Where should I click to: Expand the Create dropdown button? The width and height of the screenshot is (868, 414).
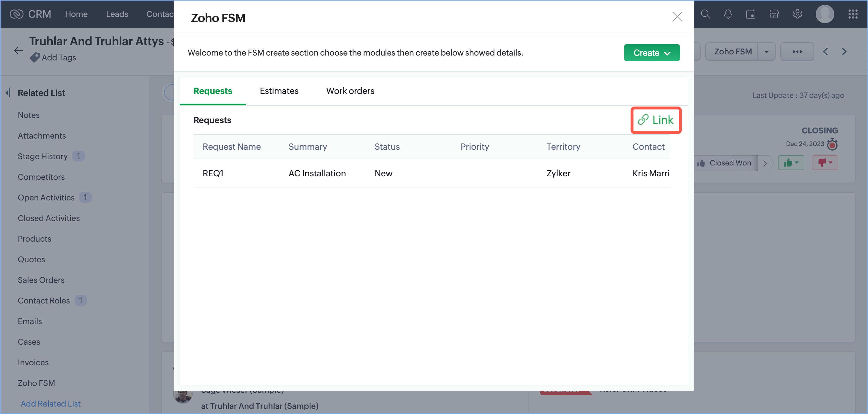click(651, 53)
